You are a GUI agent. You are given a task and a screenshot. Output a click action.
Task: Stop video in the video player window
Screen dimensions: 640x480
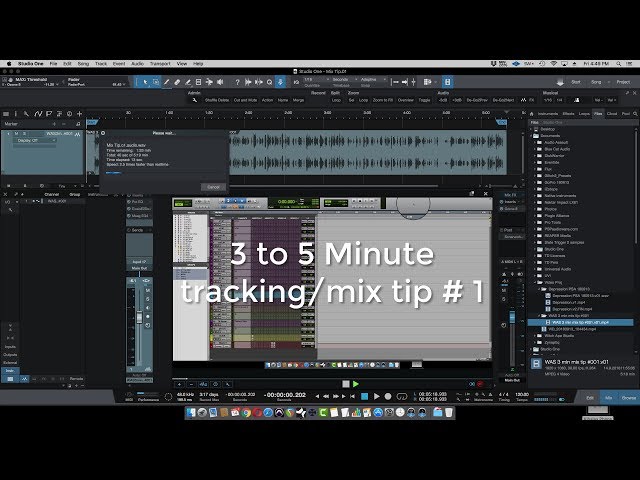(x=346, y=384)
